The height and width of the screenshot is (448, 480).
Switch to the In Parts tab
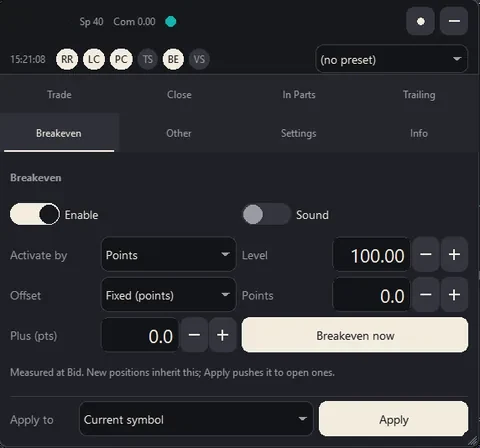[x=299, y=95]
